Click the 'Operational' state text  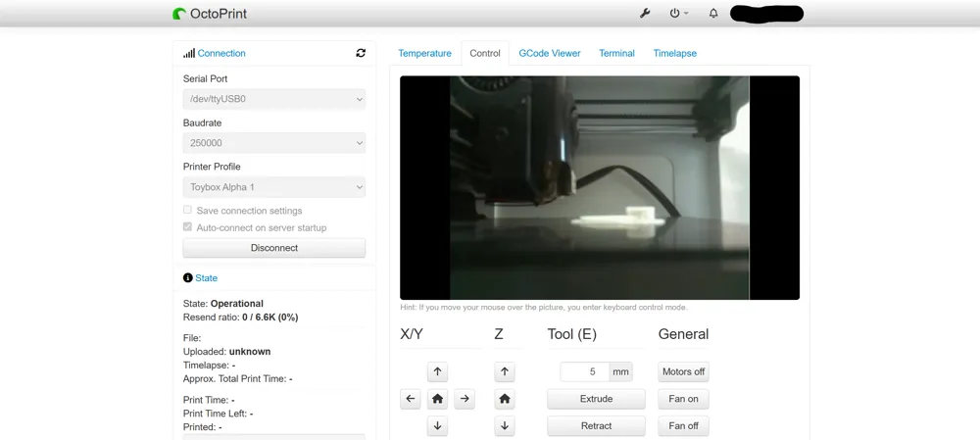coord(237,303)
